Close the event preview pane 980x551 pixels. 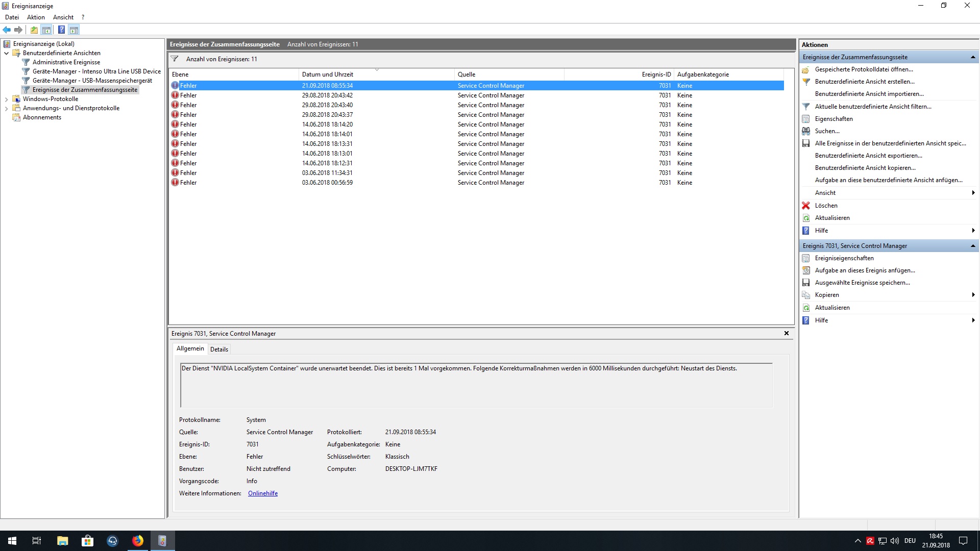click(x=786, y=333)
